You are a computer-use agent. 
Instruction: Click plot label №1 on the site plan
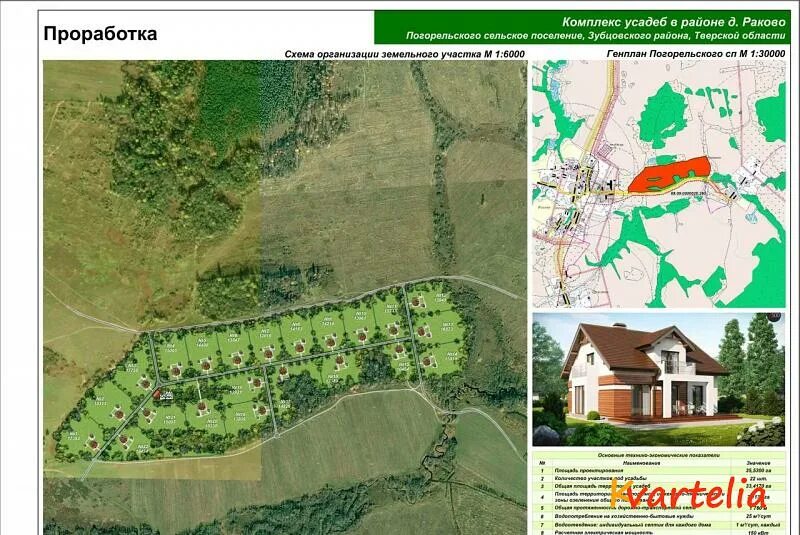73,436
